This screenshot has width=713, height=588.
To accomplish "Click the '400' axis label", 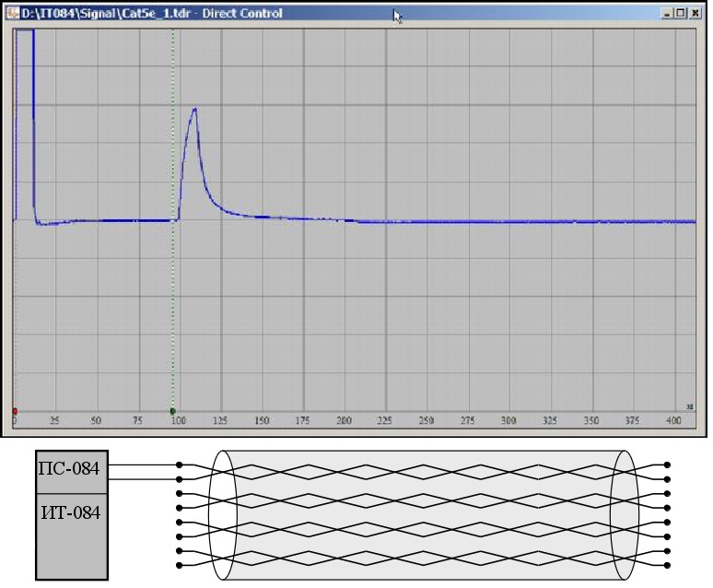I will tap(673, 420).
